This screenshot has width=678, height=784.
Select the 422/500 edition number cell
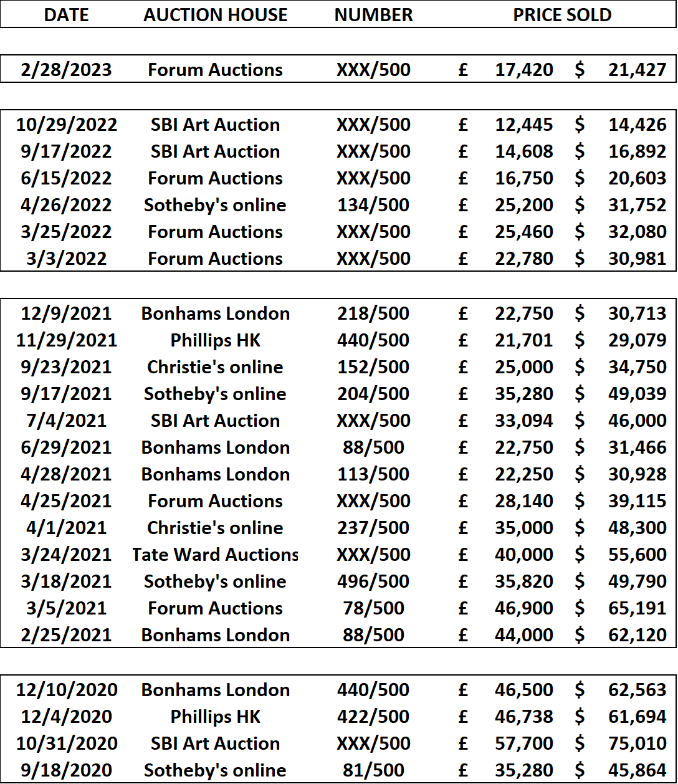(374, 717)
